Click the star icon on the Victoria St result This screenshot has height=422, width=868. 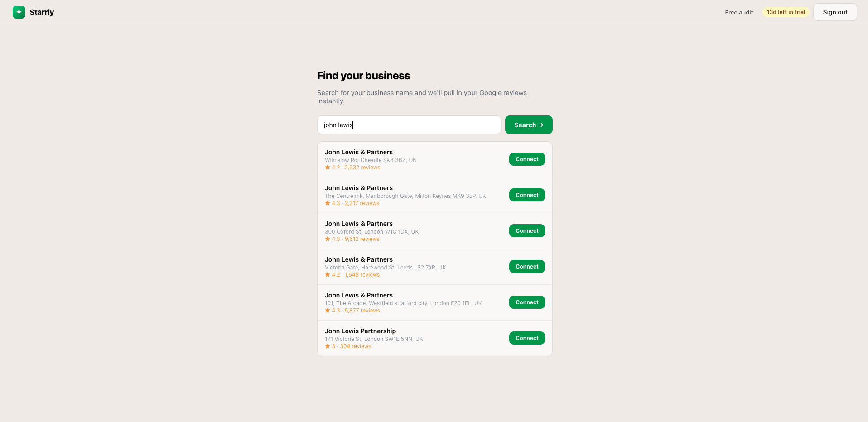coord(328,346)
